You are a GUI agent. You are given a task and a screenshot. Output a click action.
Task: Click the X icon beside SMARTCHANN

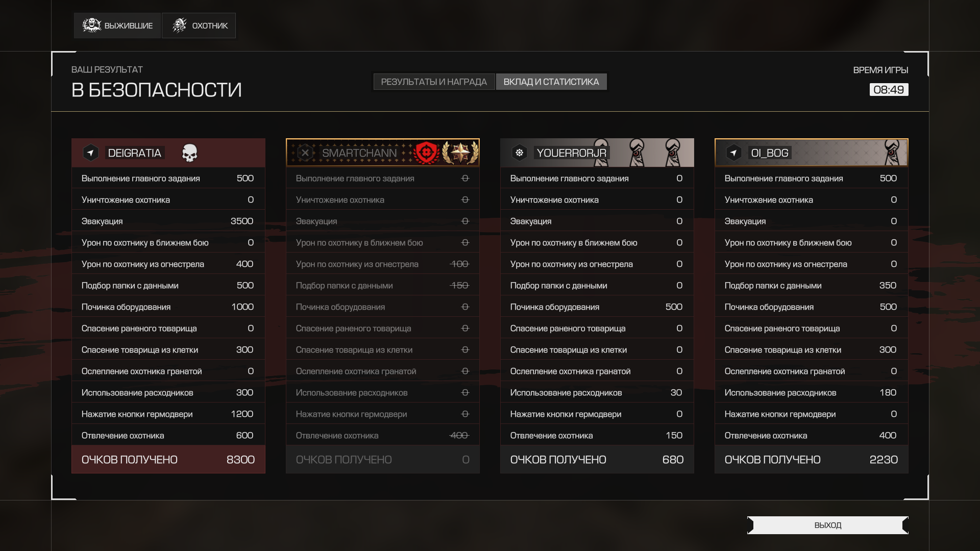click(x=305, y=153)
